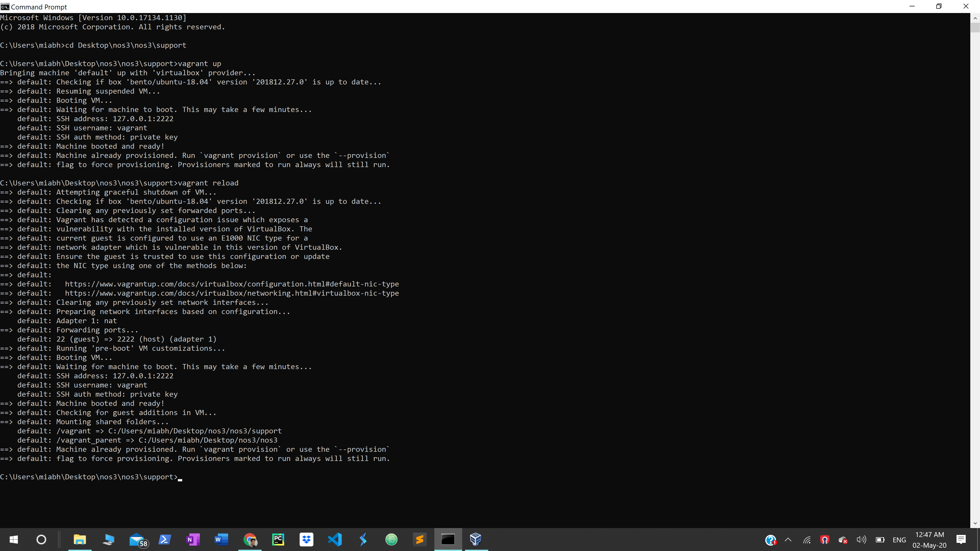
Task: Open the virtualbox networking documentation link
Action: [232, 293]
